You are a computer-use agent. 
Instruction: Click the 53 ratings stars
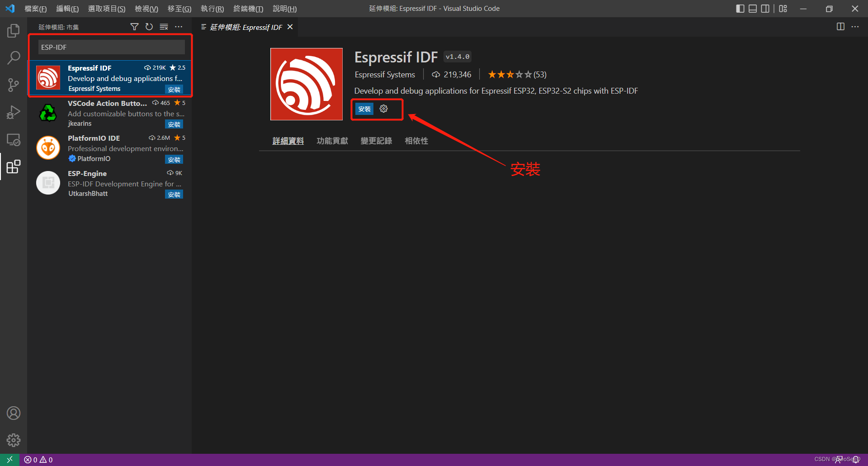pos(517,75)
